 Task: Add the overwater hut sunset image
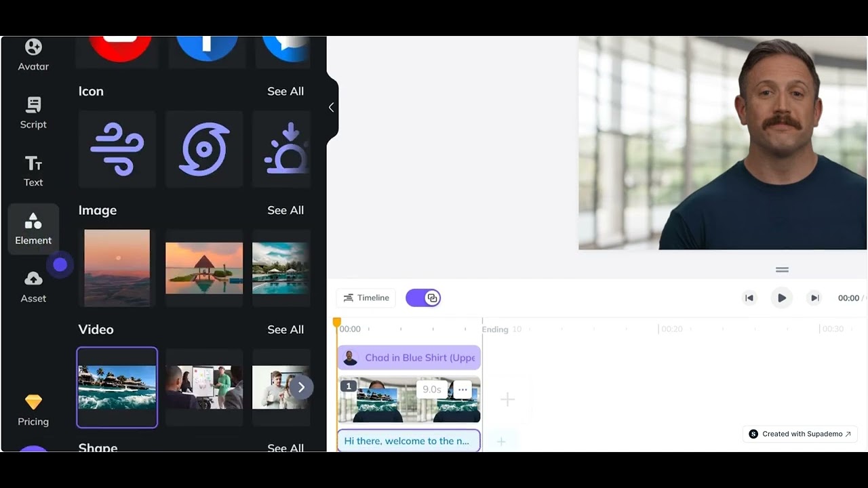(204, 268)
